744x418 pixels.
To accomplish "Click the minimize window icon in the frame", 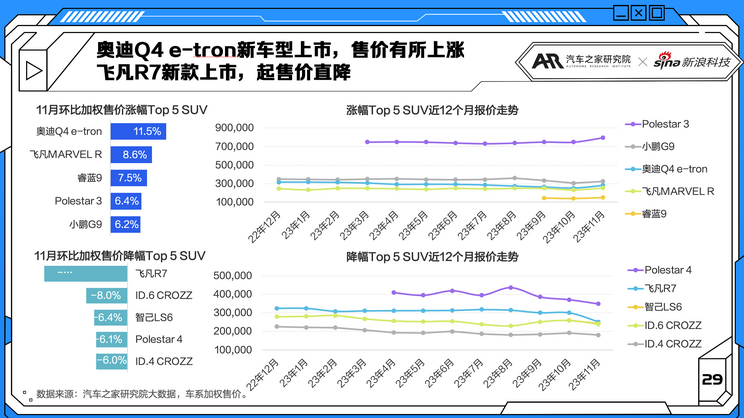I will [x=621, y=13].
